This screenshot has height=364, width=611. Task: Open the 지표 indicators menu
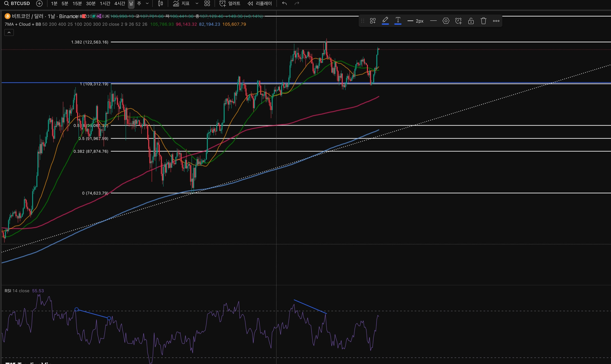point(181,3)
